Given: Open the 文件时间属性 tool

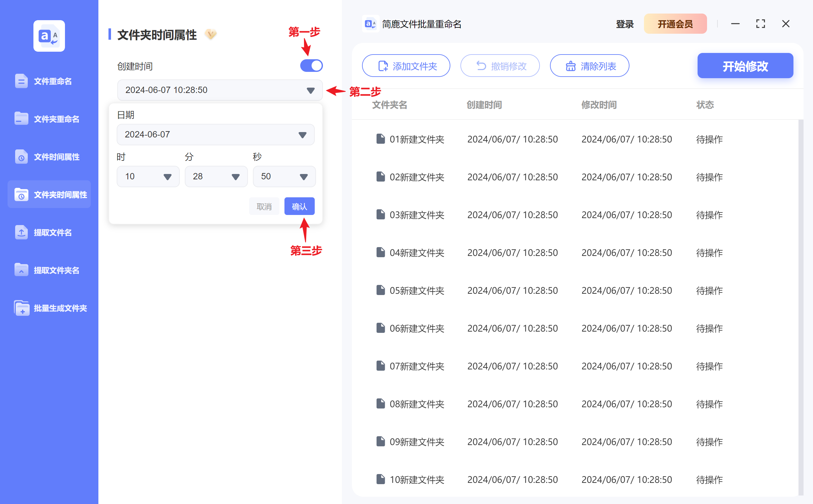Looking at the screenshot, I should (x=56, y=157).
